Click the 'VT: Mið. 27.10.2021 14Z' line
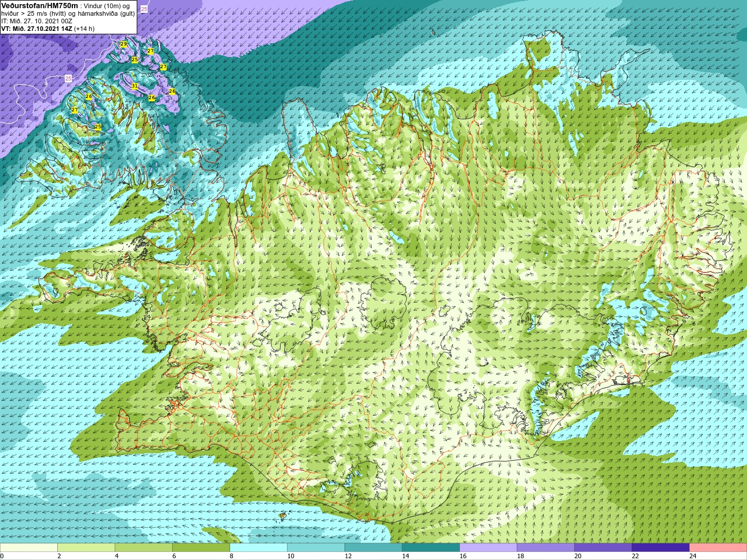Screen dimensions: 747x560 coord(37,29)
